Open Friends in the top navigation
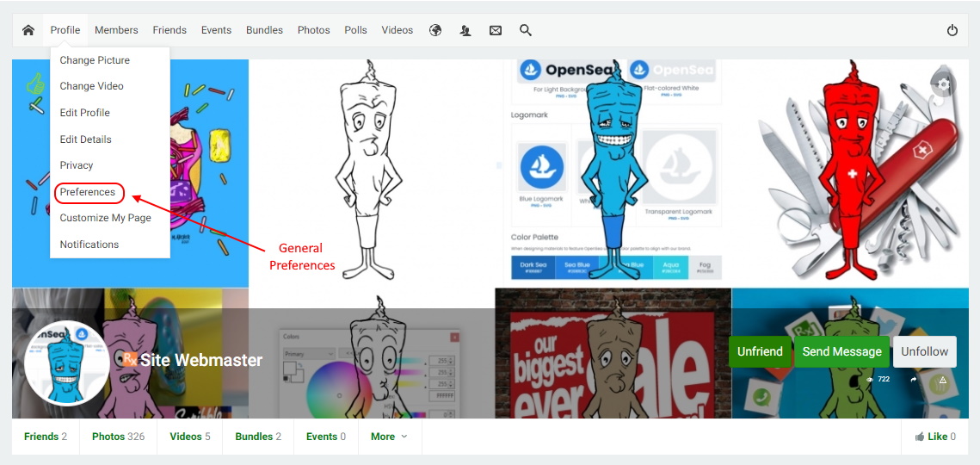The image size is (980, 465). tap(169, 30)
